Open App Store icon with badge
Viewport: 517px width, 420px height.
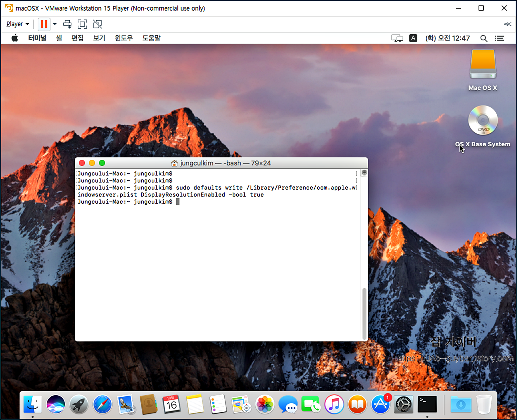coord(381,404)
